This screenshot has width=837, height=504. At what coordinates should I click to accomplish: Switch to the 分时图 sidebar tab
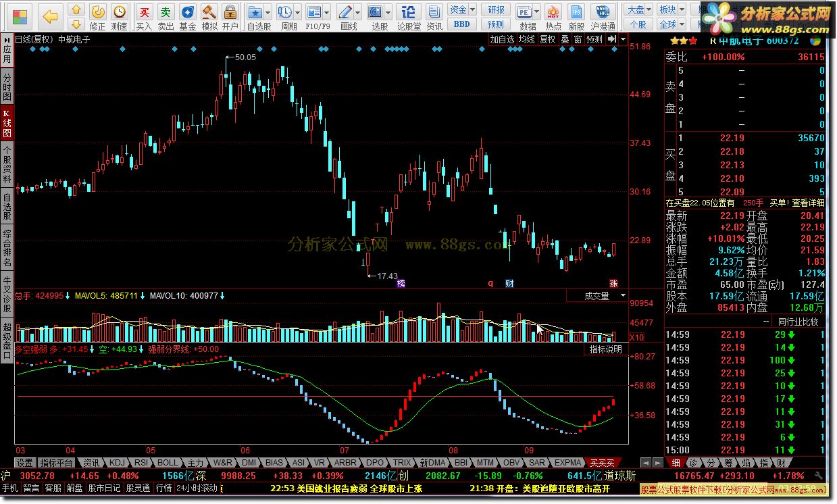tap(7, 88)
